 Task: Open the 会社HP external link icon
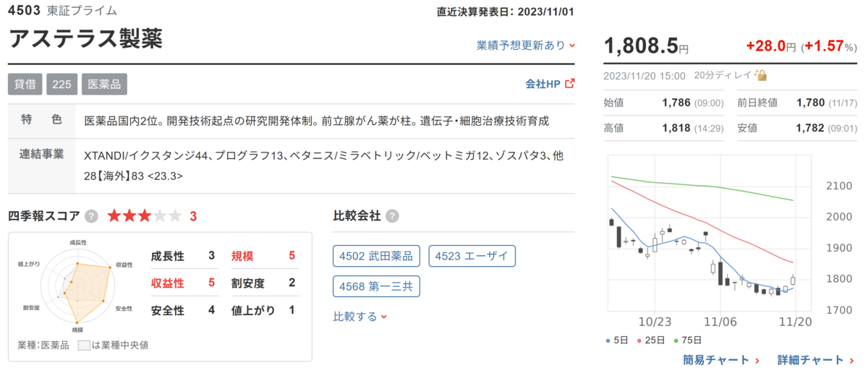(570, 83)
